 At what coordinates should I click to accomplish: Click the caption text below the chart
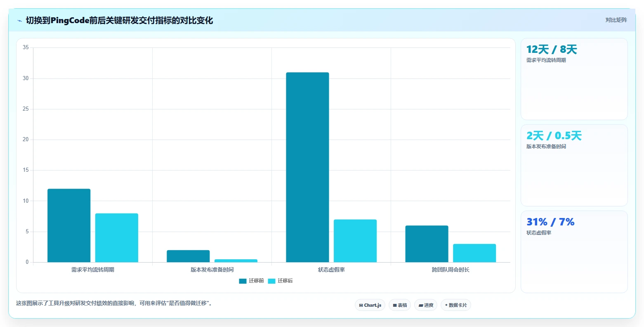click(114, 303)
